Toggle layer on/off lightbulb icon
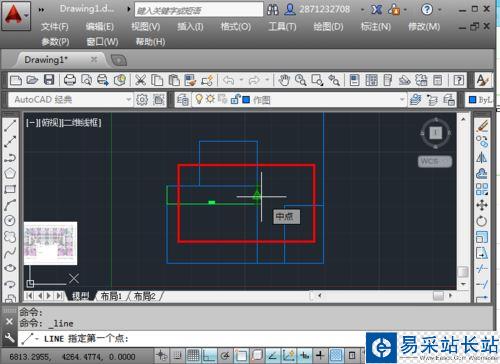This screenshot has height=364, width=500. [x=199, y=99]
